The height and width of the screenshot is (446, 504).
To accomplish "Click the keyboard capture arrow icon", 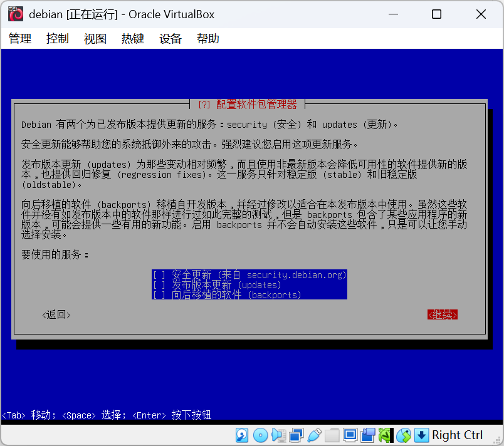I will pyautogui.click(x=421, y=435).
